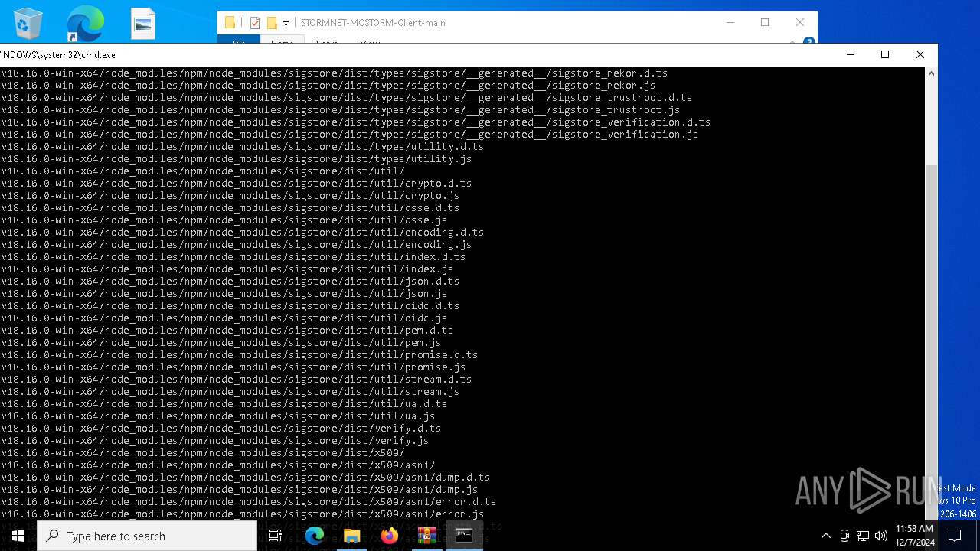The image size is (980, 551).
Task: Open the Windows Start menu
Action: tap(18, 536)
